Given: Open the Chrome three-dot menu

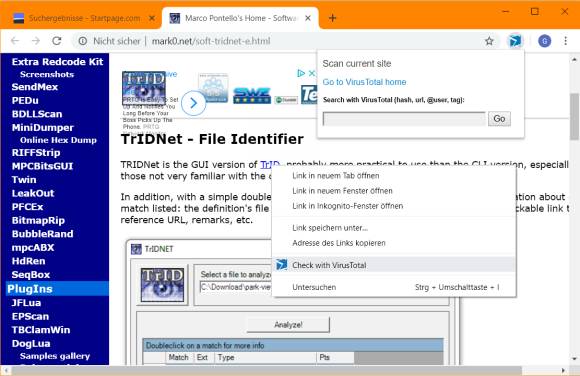Looking at the screenshot, I should 566,41.
